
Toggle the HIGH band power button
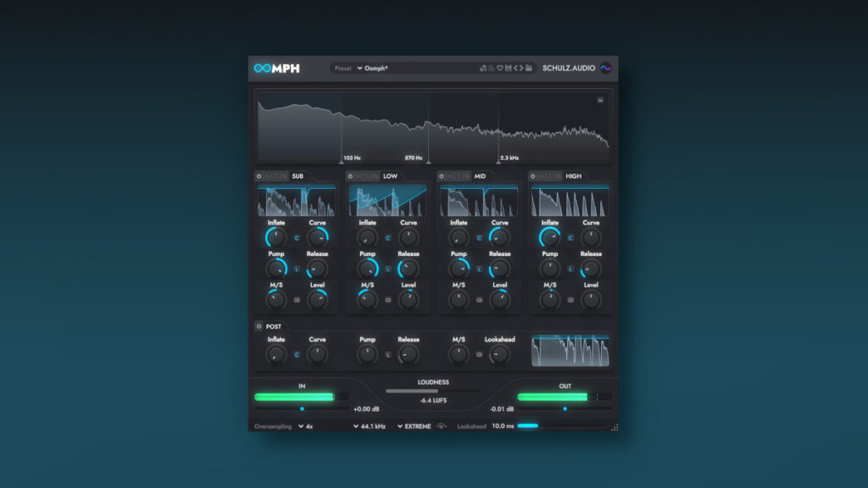tap(534, 176)
